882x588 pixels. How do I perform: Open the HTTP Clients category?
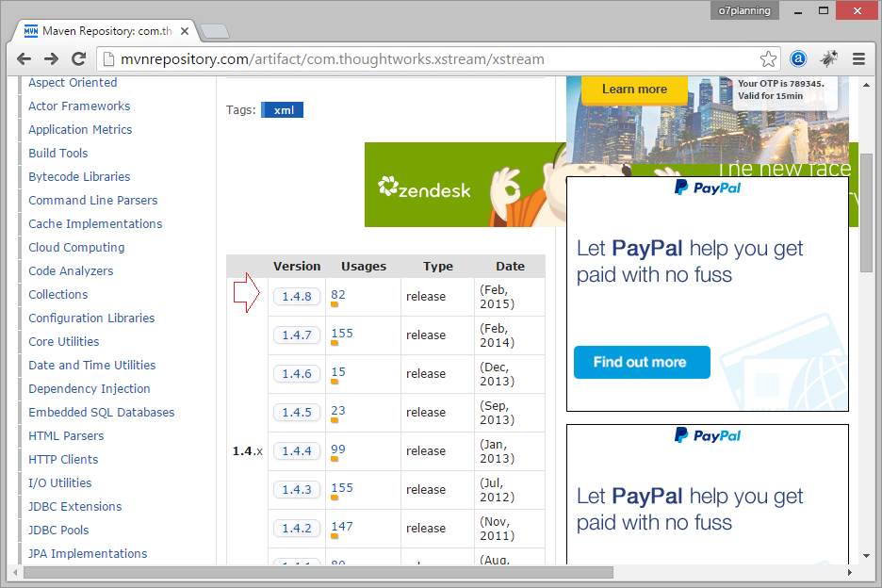pos(63,460)
